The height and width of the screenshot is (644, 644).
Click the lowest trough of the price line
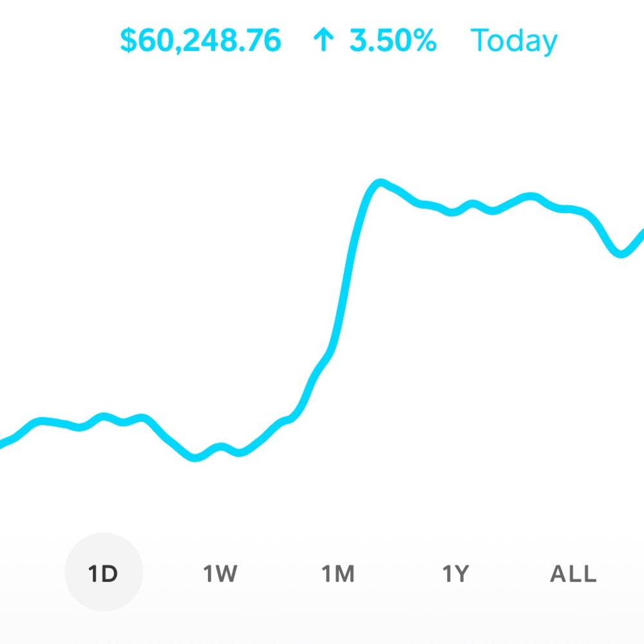click(196, 458)
